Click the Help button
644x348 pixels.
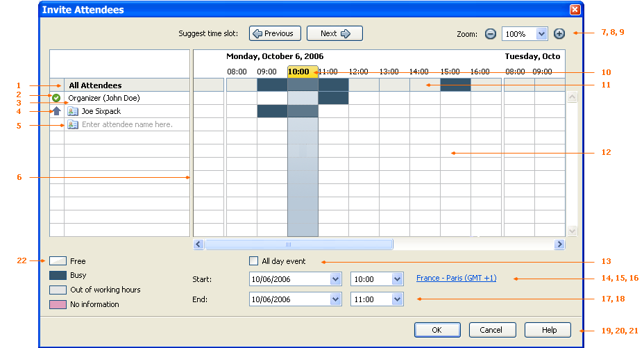pos(548,330)
